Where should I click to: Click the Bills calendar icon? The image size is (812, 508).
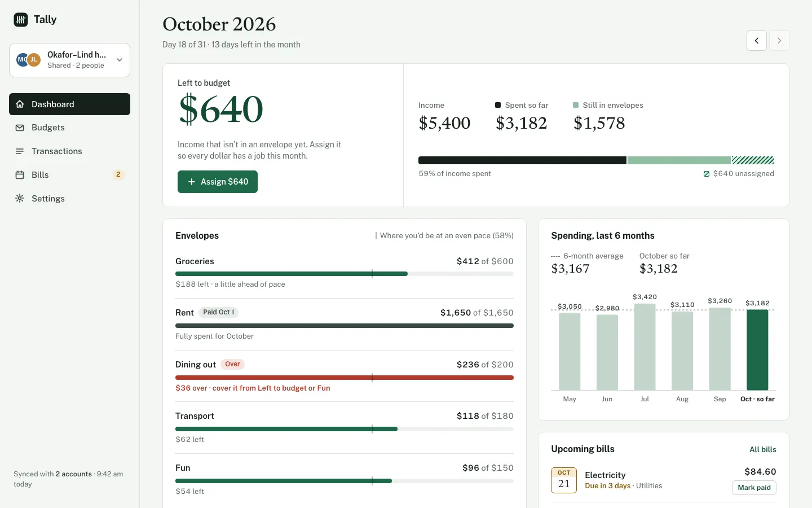click(x=20, y=175)
